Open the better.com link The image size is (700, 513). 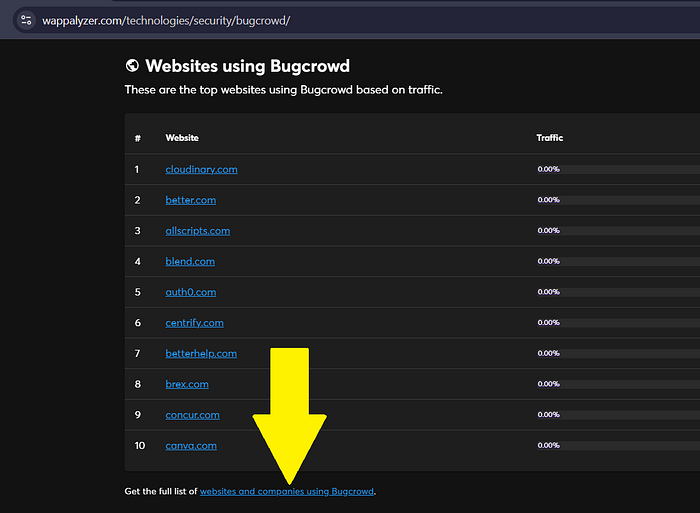[191, 200]
